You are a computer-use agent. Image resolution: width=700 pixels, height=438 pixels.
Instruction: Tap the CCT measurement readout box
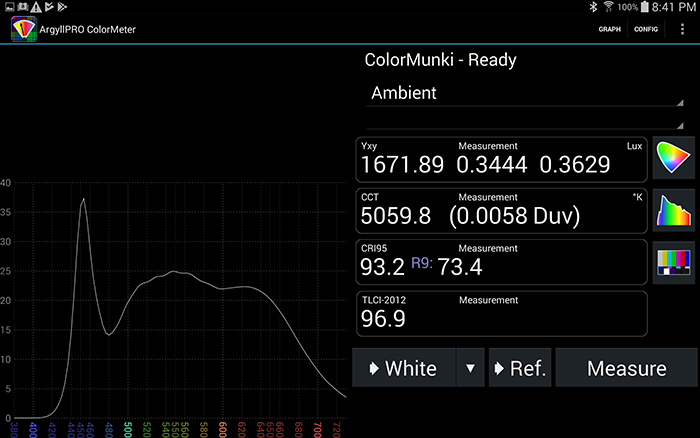(502, 211)
